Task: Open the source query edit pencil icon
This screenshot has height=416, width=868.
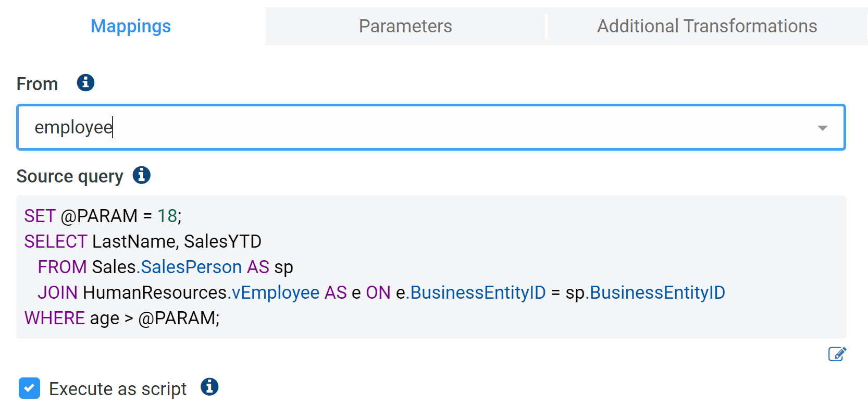Action: pos(837,354)
